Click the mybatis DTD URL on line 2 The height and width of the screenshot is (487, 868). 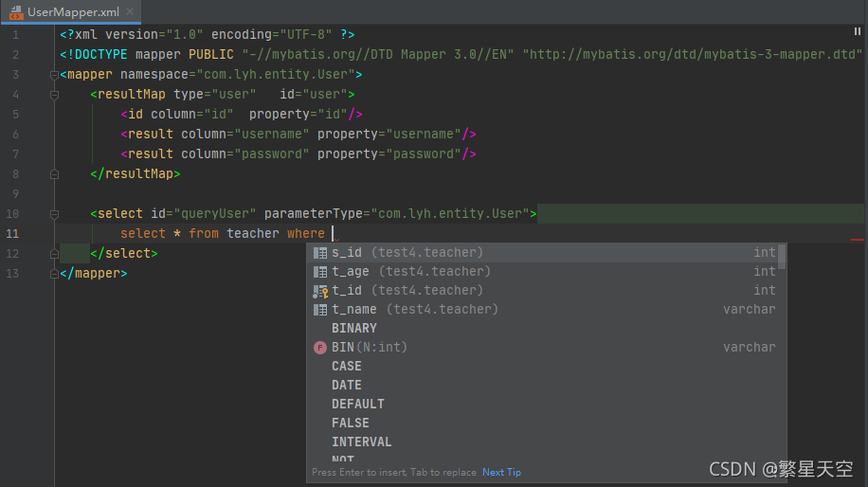tap(692, 54)
